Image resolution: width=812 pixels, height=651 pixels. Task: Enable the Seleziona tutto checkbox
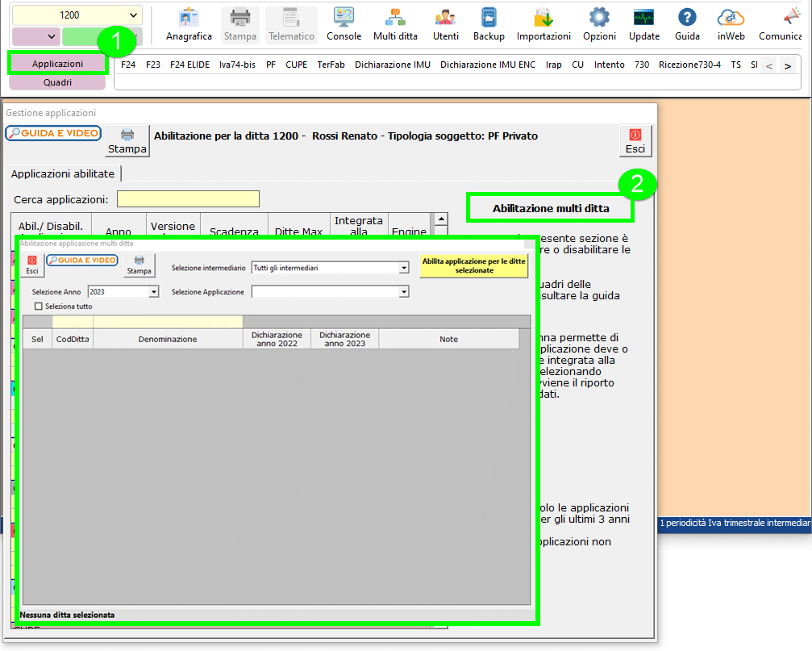pos(39,306)
